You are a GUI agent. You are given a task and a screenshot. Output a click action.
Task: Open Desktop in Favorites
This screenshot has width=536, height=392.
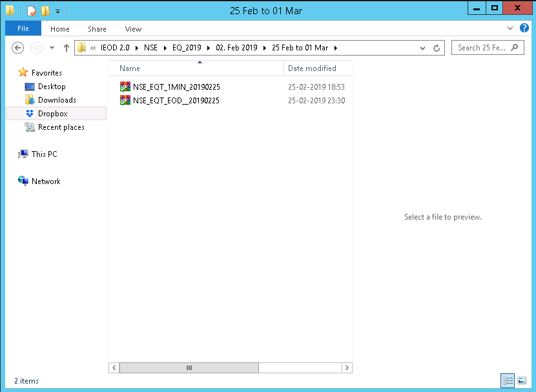pos(52,87)
